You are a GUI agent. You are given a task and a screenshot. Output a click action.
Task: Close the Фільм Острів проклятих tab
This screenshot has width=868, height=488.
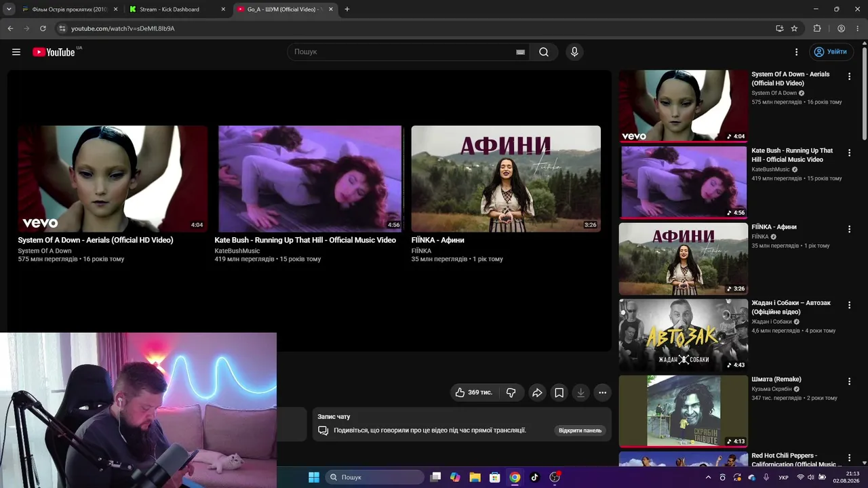(115, 9)
